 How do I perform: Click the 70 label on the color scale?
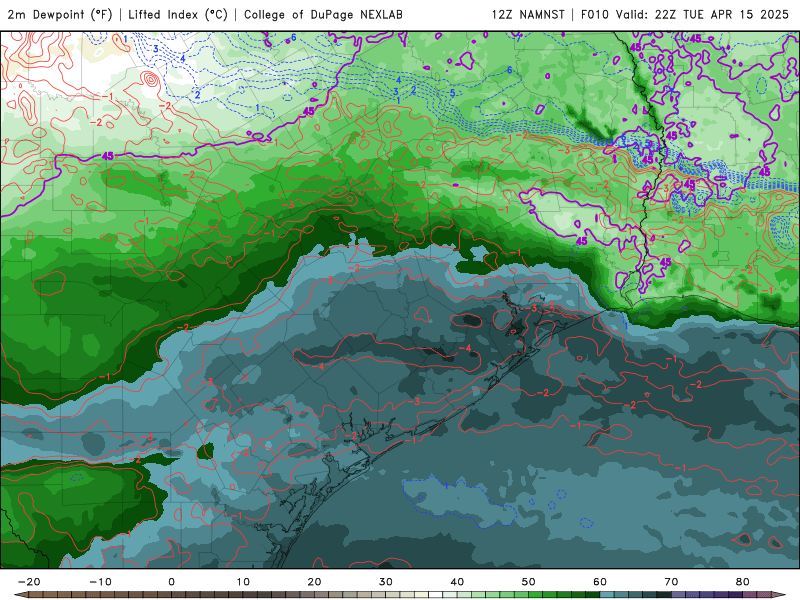[671, 582]
